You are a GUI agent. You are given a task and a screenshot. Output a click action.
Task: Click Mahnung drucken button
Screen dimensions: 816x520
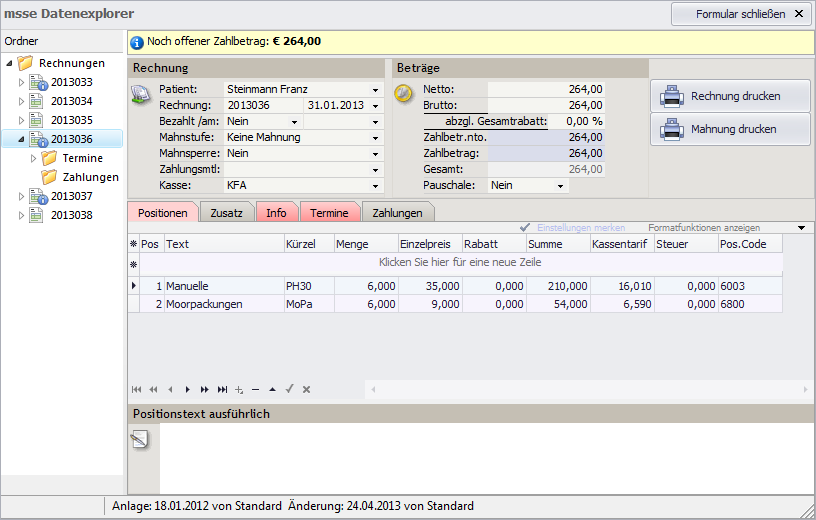[730, 129]
